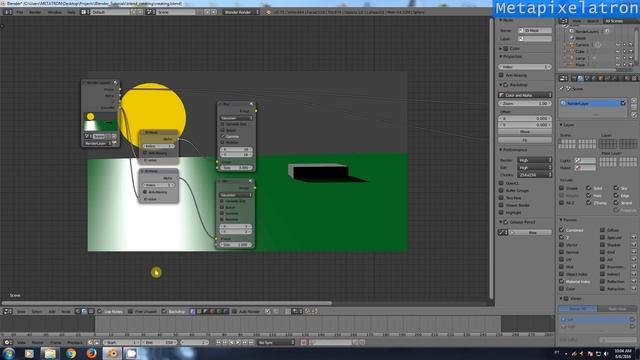Open the Render Layers properties tab icon

pyautogui.click(x=580, y=78)
